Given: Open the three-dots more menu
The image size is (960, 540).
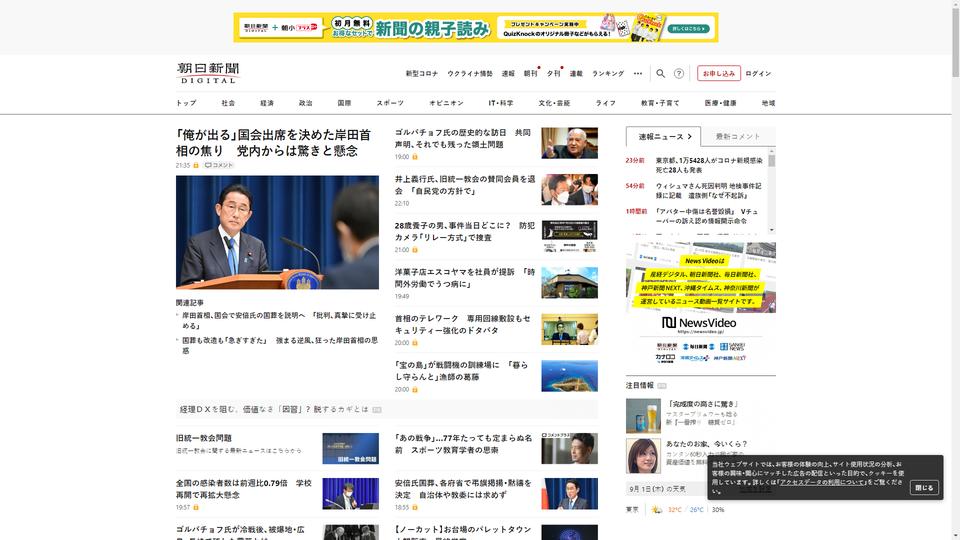Looking at the screenshot, I should coord(638,73).
